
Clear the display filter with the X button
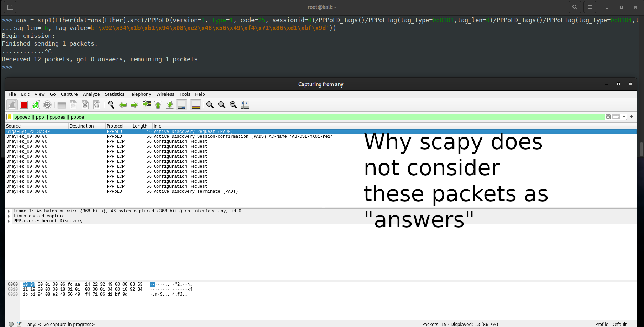[608, 117]
